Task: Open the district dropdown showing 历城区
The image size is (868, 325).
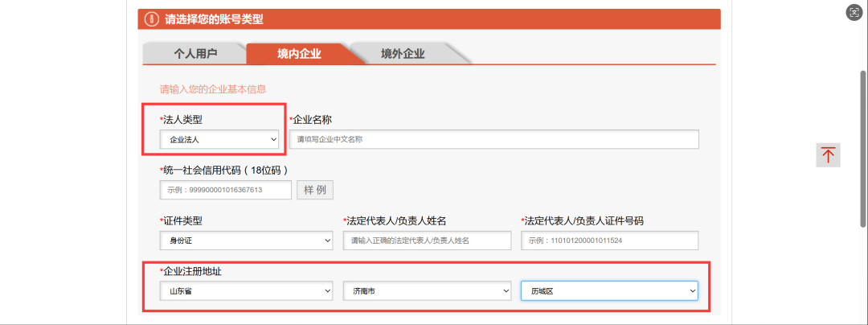Action: [608, 290]
